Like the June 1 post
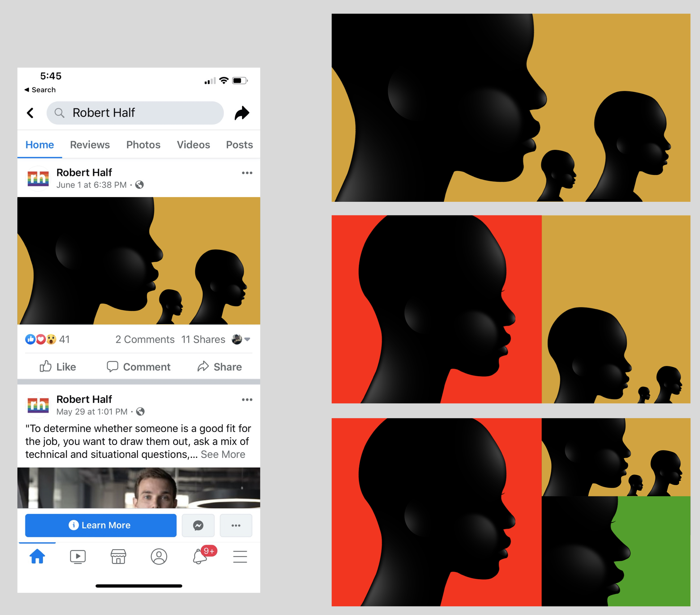The height and width of the screenshot is (615, 700). click(58, 367)
